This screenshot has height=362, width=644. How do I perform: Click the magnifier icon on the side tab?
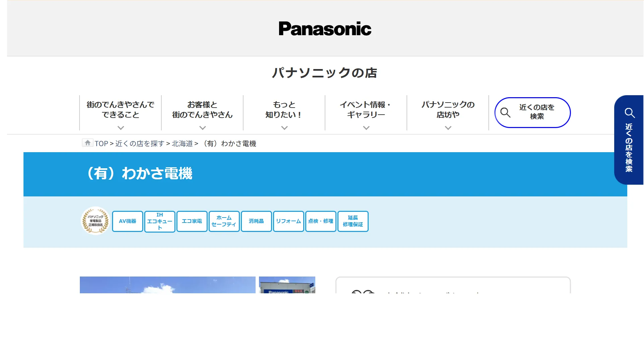[x=630, y=113]
